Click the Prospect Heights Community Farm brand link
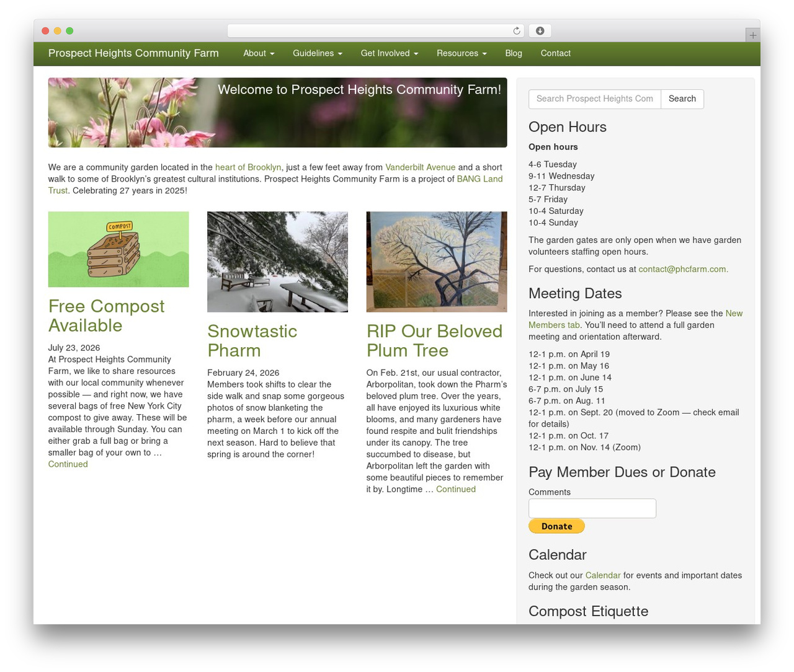Screen dimensions: 794x672 coord(133,53)
